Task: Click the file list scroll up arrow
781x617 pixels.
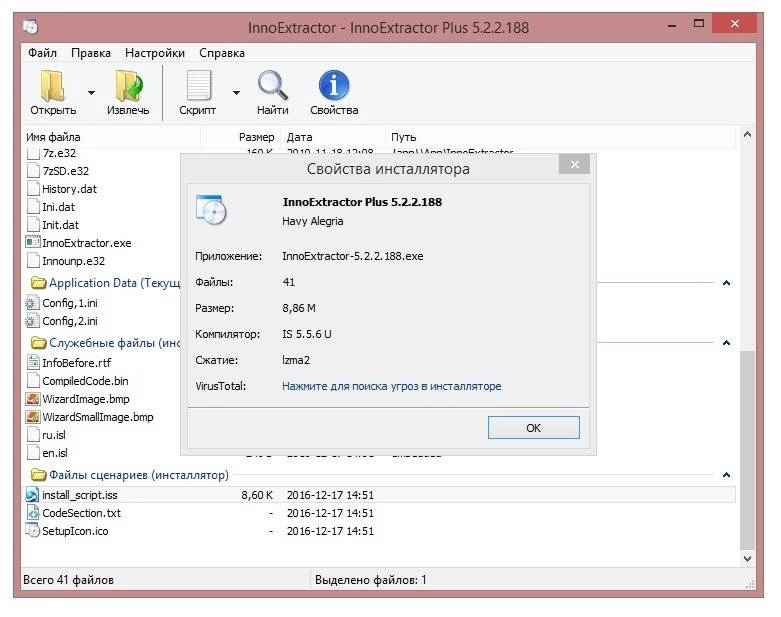Action: click(x=747, y=135)
